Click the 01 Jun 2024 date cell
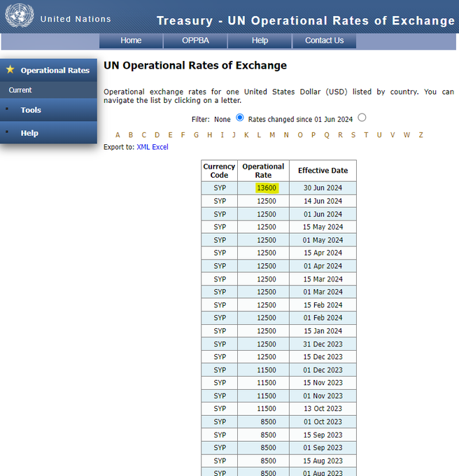The height and width of the screenshot is (476, 459). [323, 214]
